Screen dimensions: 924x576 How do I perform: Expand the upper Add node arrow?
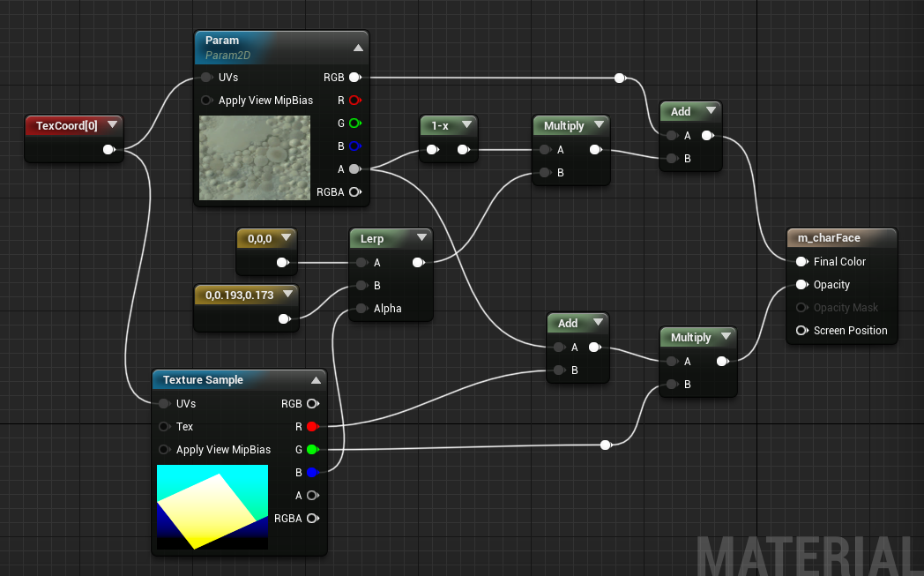(x=712, y=111)
